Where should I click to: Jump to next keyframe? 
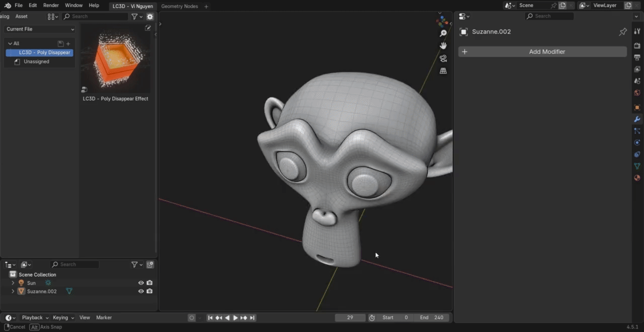pos(244,318)
